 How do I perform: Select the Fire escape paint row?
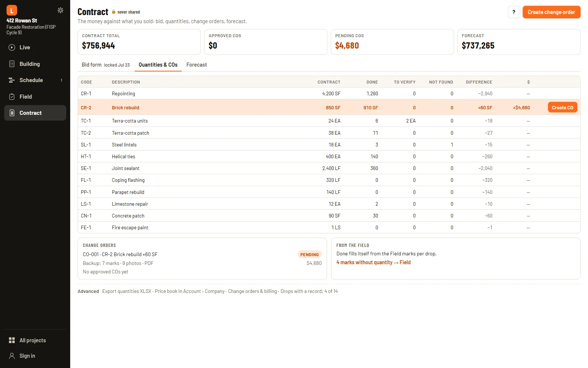tap(329, 227)
